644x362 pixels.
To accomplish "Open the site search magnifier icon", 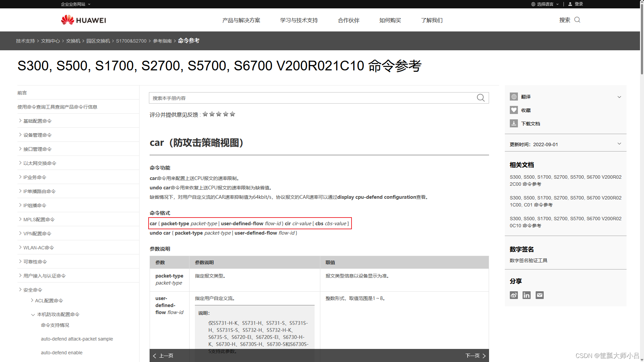I will (x=577, y=20).
